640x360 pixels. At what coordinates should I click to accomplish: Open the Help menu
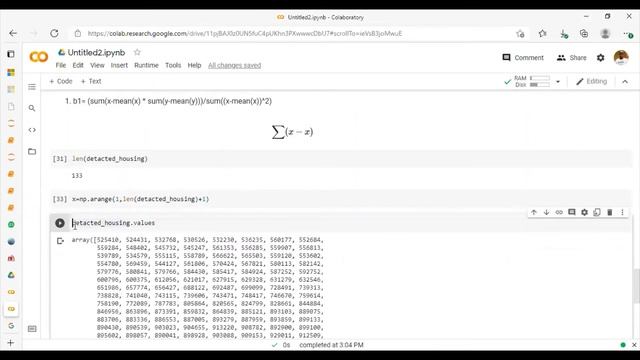click(x=194, y=65)
